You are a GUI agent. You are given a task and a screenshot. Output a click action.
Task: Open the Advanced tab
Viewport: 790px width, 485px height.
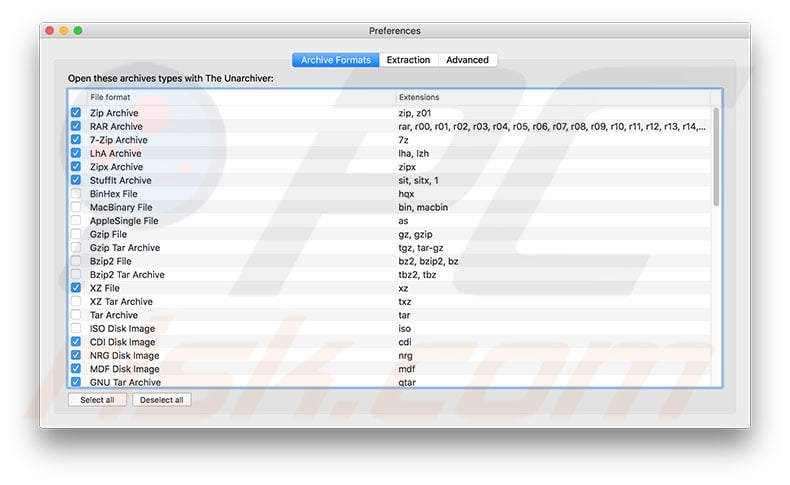coord(468,60)
